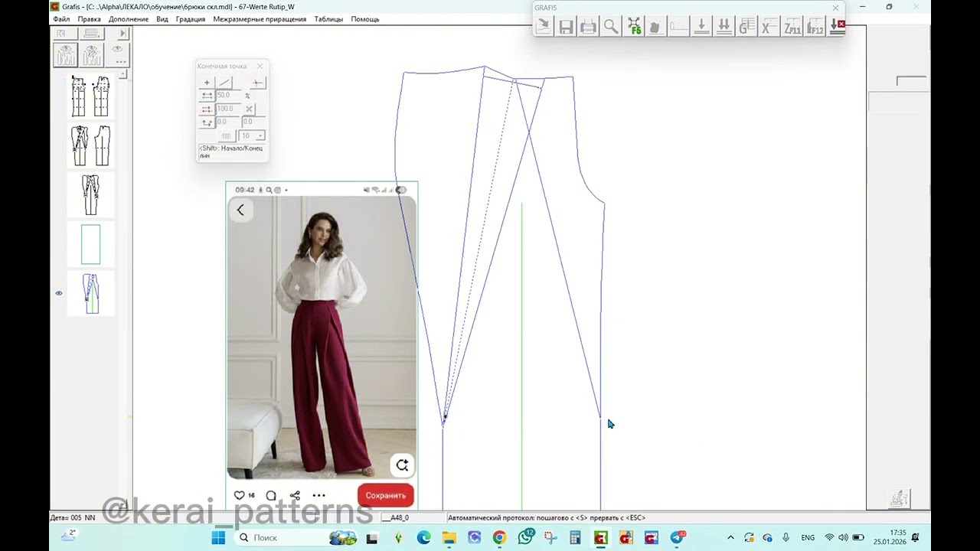Click the 50.0 percent input field

coord(229,96)
